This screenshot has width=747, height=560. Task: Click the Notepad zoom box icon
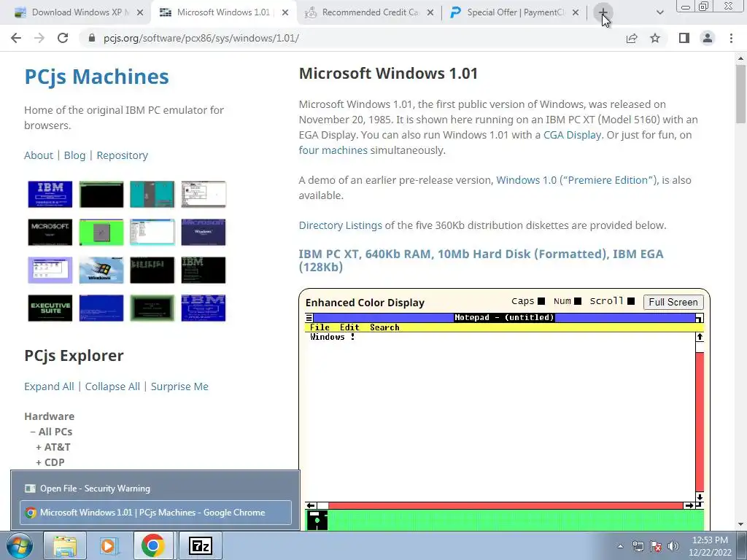click(x=700, y=318)
